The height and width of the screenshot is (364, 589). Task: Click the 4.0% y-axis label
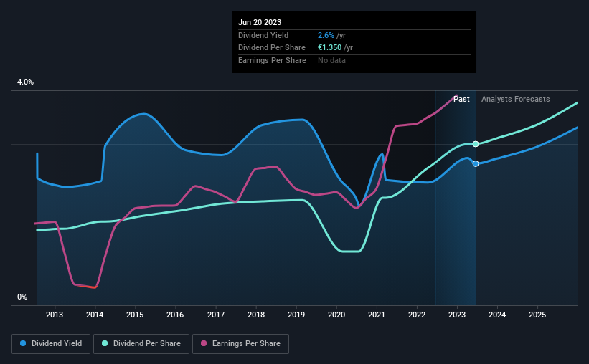coord(25,82)
